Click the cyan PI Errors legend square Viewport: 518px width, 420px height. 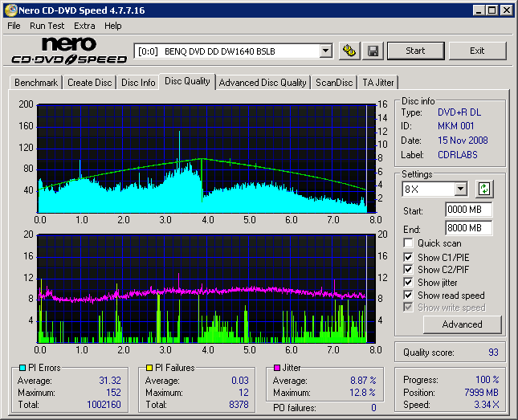[x=21, y=368]
